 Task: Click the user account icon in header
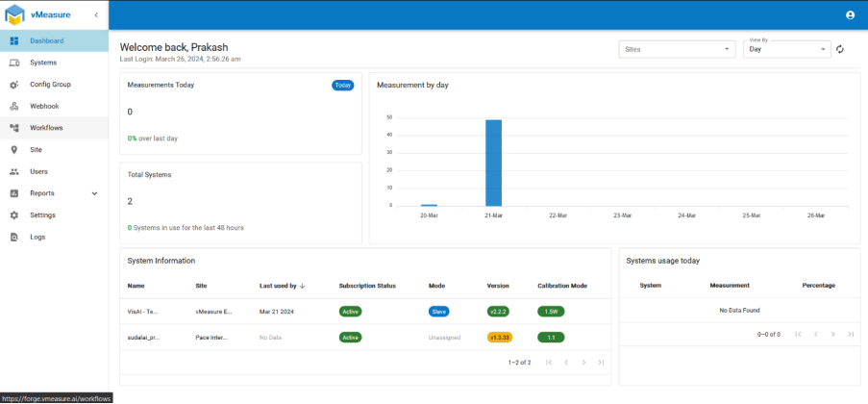click(850, 14)
